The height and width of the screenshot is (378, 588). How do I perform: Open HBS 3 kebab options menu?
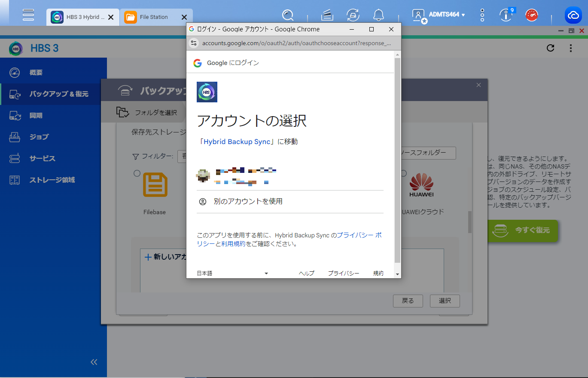(570, 48)
